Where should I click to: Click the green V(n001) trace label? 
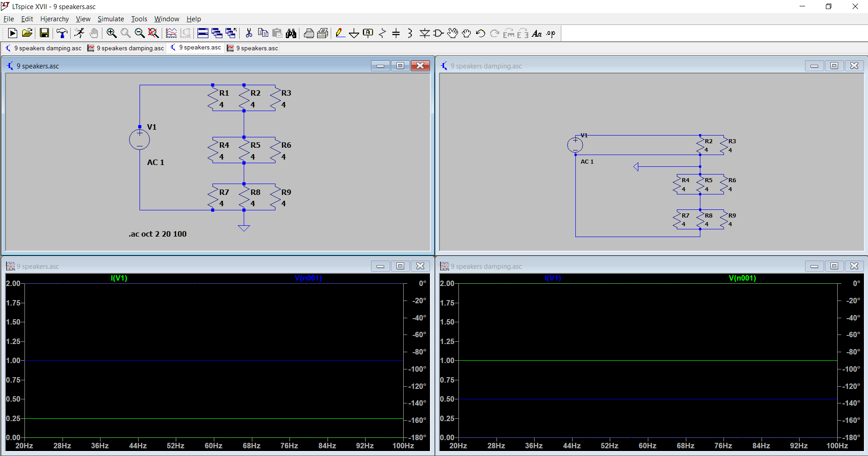pyautogui.click(x=742, y=278)
